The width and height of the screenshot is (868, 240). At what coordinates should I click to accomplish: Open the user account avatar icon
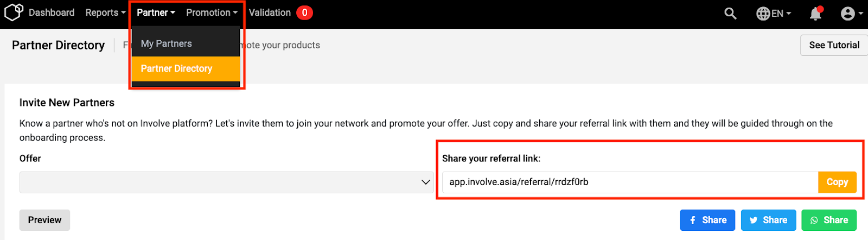pyautogui.click(x=848, y=13)
